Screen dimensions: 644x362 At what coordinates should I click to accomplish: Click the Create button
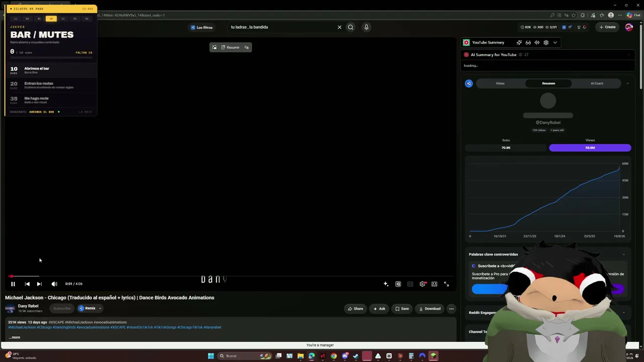click(607, 27)
